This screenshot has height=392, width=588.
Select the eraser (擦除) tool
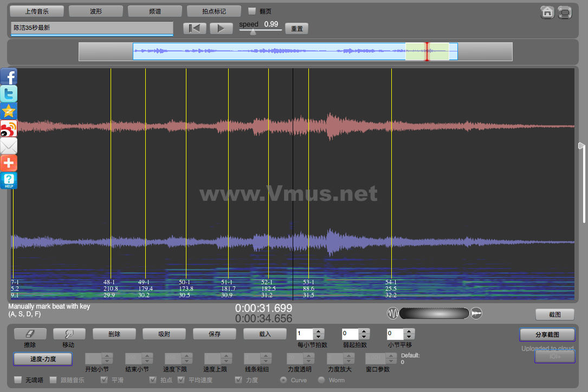coord(30,334)
